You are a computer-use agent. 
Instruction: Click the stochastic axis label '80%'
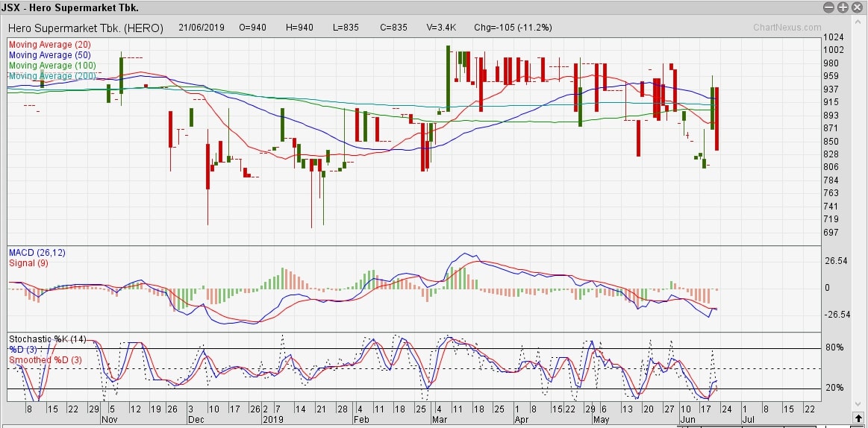pos(834,347)
